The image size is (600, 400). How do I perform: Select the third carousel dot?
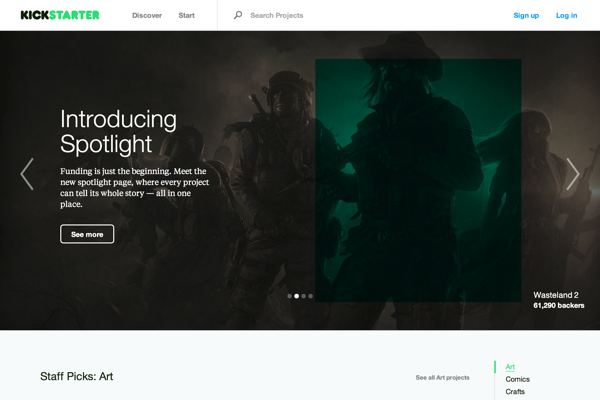pos(303,296)
